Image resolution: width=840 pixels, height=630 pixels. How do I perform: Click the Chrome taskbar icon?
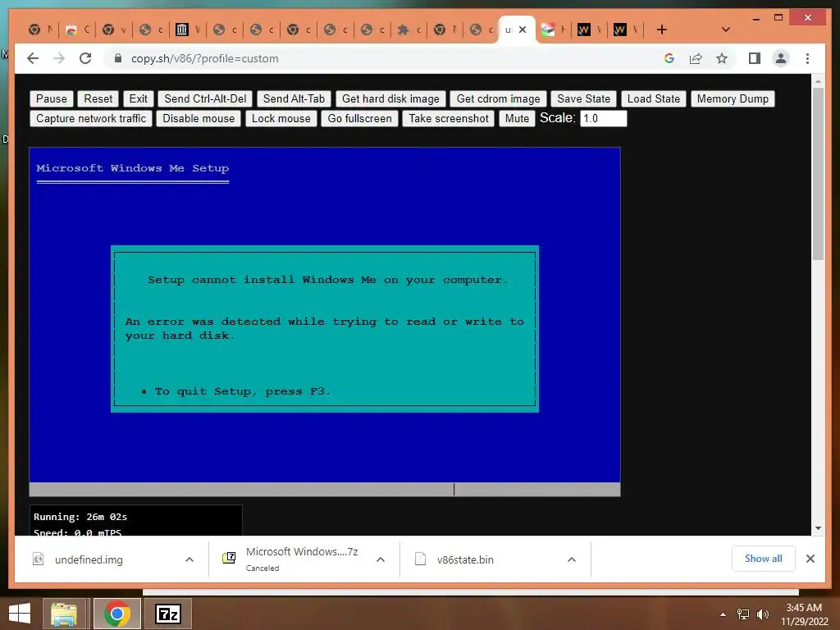(x=117, y=614)
